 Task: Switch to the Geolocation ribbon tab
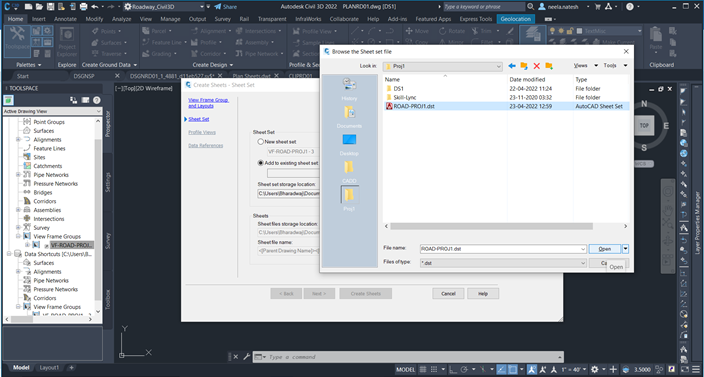pos(516,19)
